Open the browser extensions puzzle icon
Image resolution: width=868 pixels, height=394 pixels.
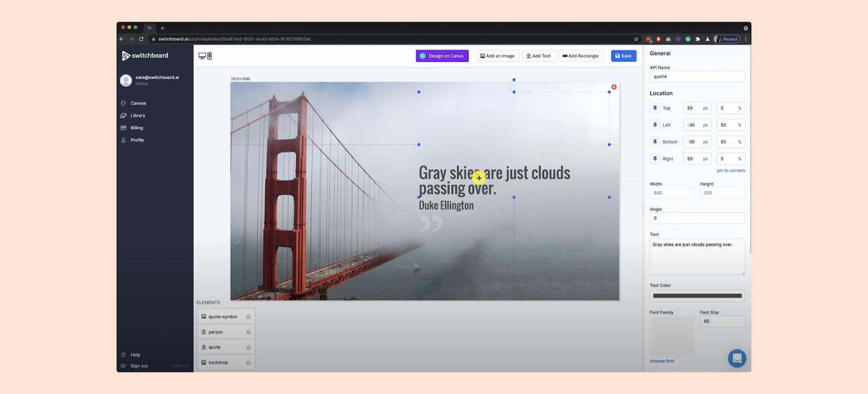(x=698, y=39)
